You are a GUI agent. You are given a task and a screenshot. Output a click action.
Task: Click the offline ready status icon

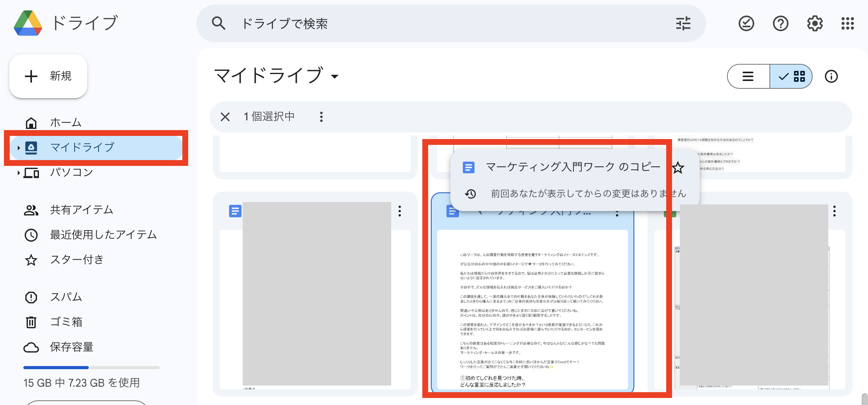click(x=746, y=23)
